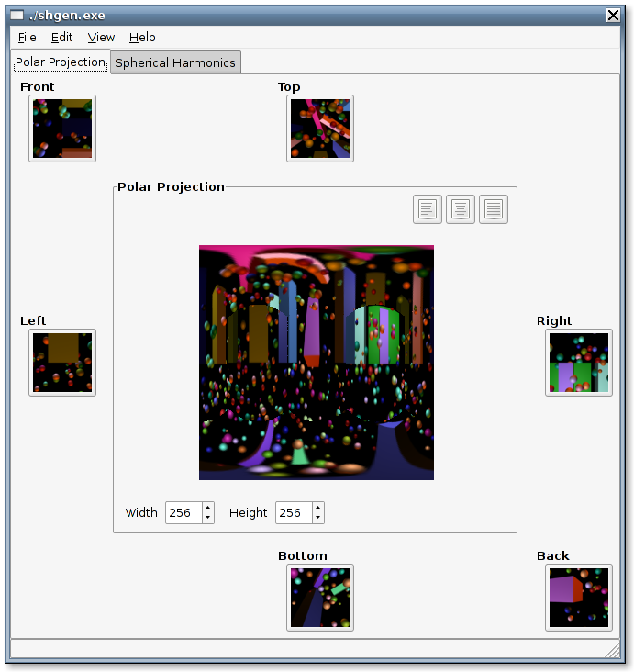
Task: Select the Polar Projection tab
Action: coord(61,62)
